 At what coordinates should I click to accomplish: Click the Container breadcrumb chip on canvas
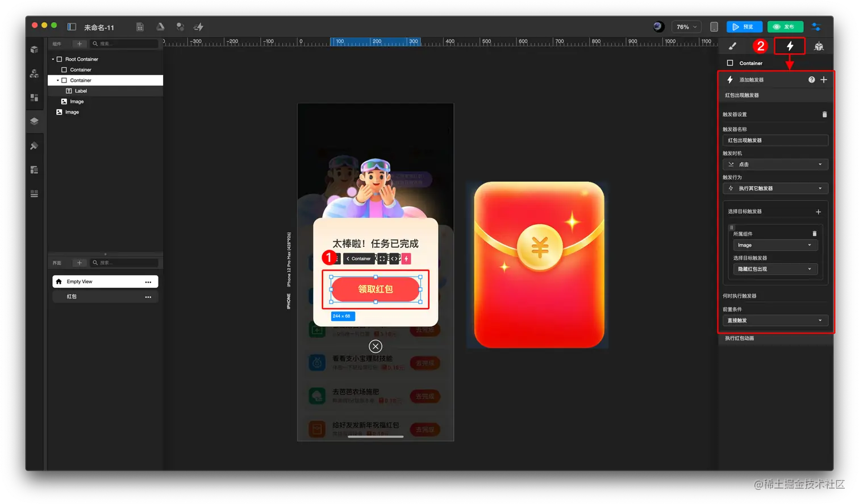click(358, 259)
